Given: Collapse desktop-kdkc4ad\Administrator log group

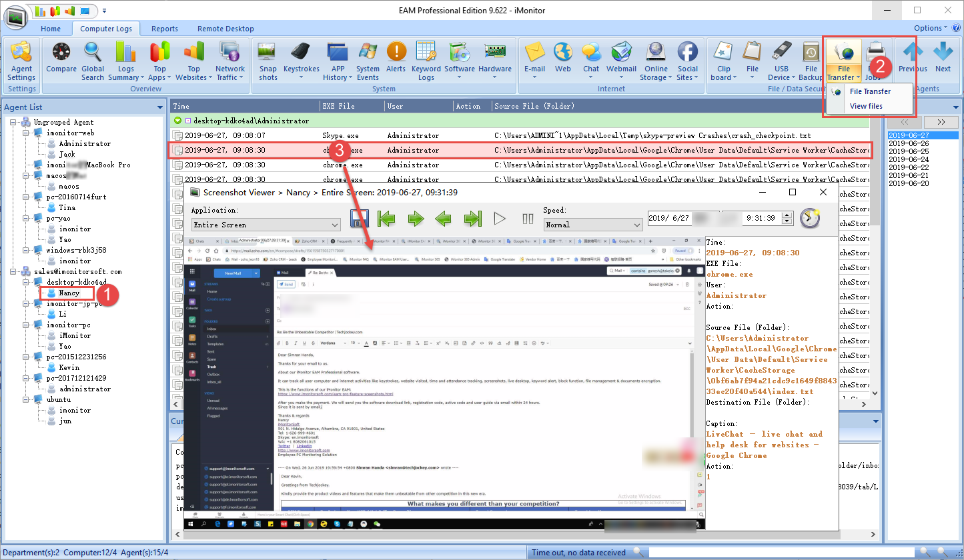Looking at the screenshot, I should tap(188, 121).
